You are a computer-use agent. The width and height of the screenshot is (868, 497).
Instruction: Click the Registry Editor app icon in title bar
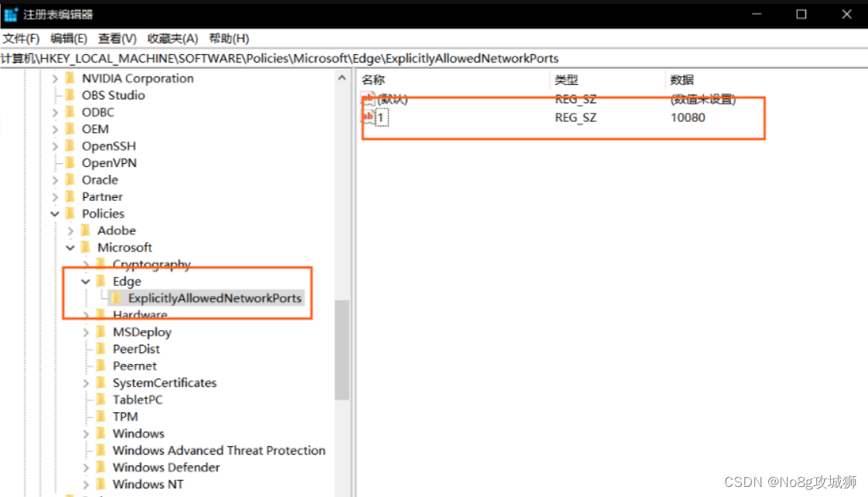click(11, 14)
